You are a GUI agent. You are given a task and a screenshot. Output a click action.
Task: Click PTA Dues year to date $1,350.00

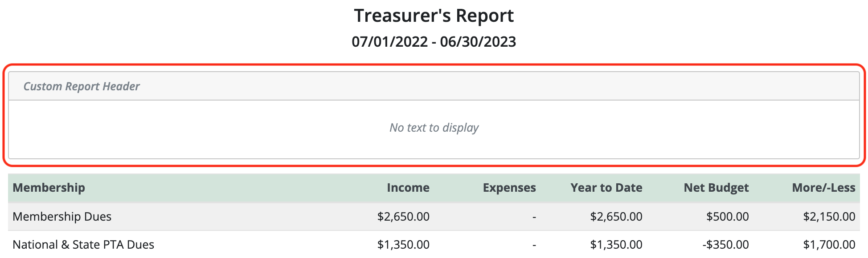click(x=616, y=245)
